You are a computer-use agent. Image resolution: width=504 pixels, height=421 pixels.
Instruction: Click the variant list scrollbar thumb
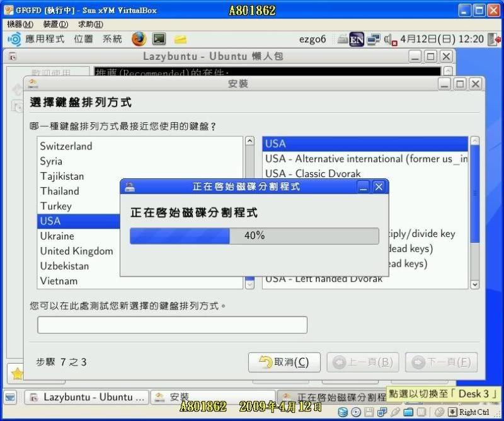475,193
